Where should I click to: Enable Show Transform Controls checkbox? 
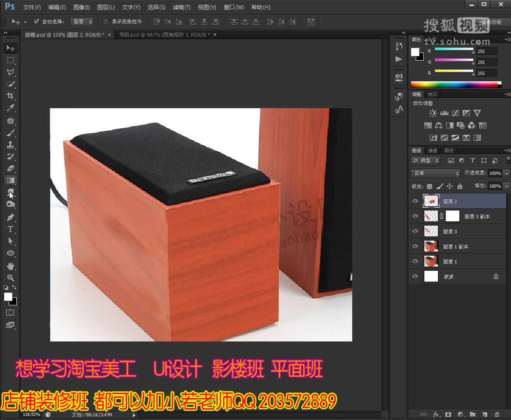pos(106,22)
